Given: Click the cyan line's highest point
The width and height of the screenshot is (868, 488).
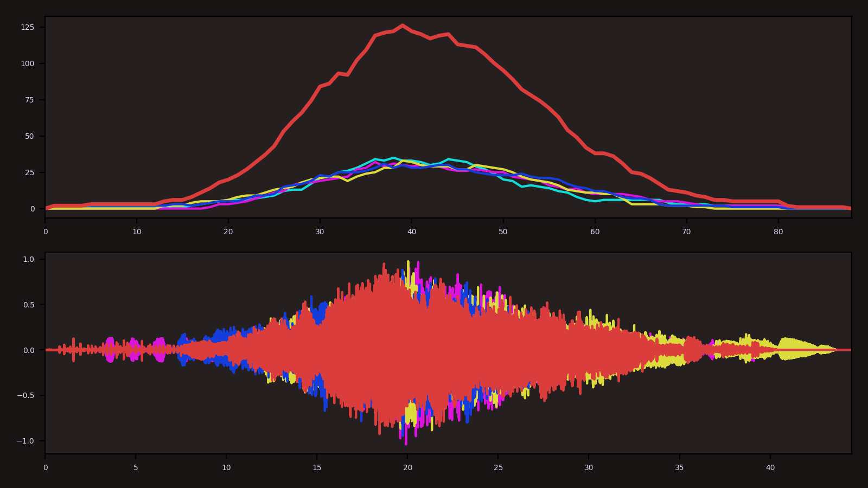Looking at the screenshot, I should pyautogui.click(x=393, y=158).
